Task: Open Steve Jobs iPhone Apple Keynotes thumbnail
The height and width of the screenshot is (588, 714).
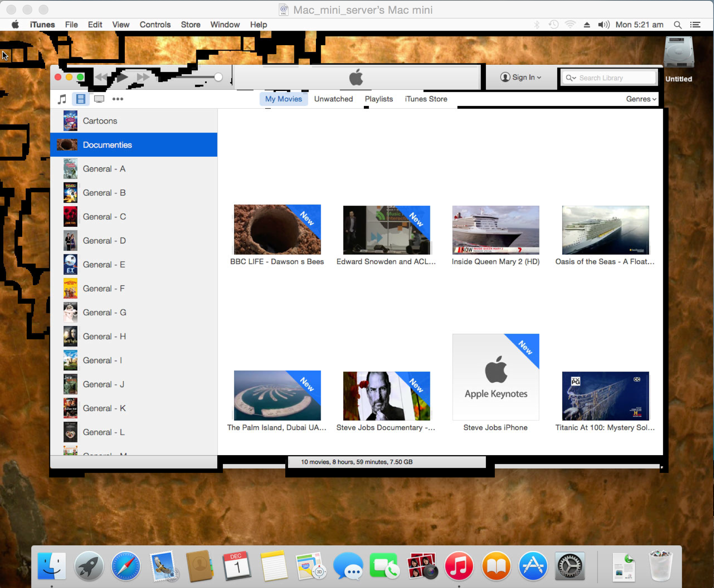Action: click(496, 377)
